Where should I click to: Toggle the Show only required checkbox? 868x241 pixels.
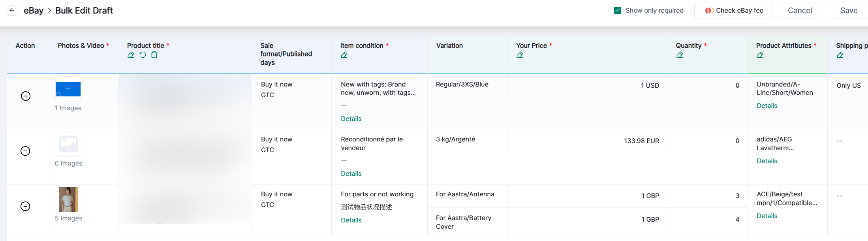618,11
